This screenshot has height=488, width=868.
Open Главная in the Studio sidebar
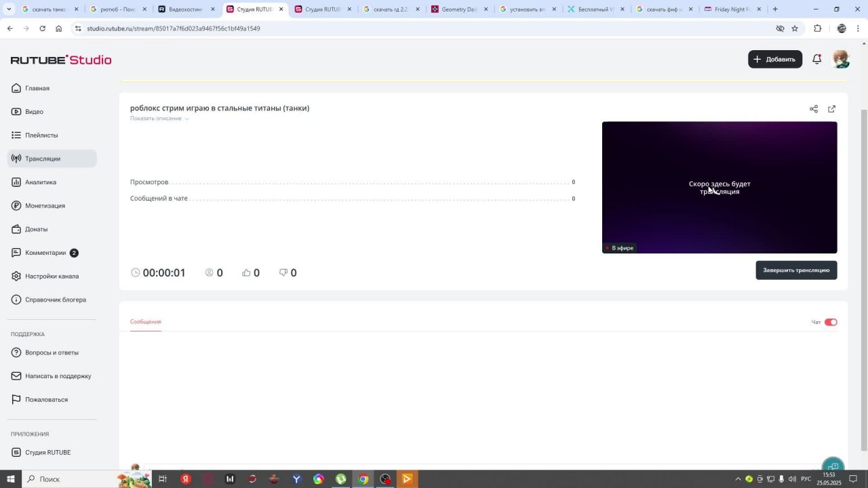tap(52, 88)
